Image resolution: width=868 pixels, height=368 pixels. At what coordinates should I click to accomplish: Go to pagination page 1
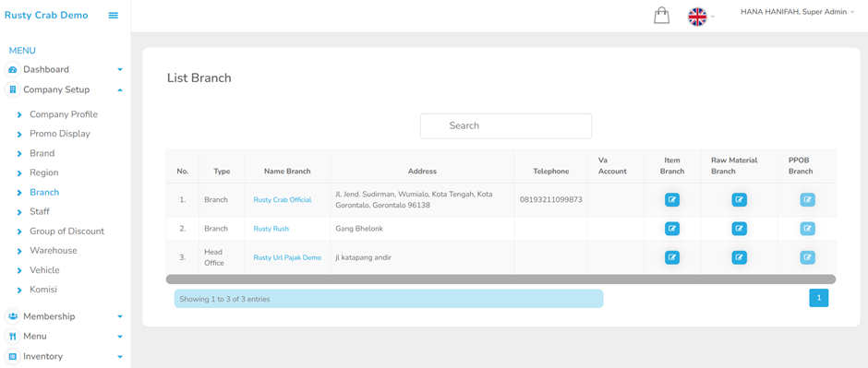pos(819,299)
